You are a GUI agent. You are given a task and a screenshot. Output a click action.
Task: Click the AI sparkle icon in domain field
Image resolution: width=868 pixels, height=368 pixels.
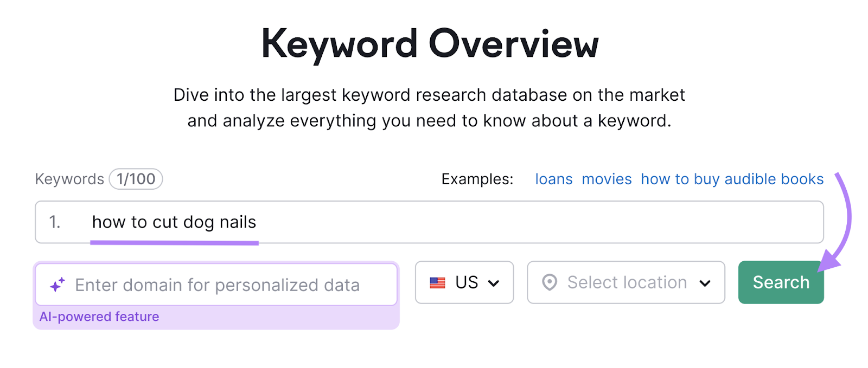pyautogui.click(x=56, y=284)
